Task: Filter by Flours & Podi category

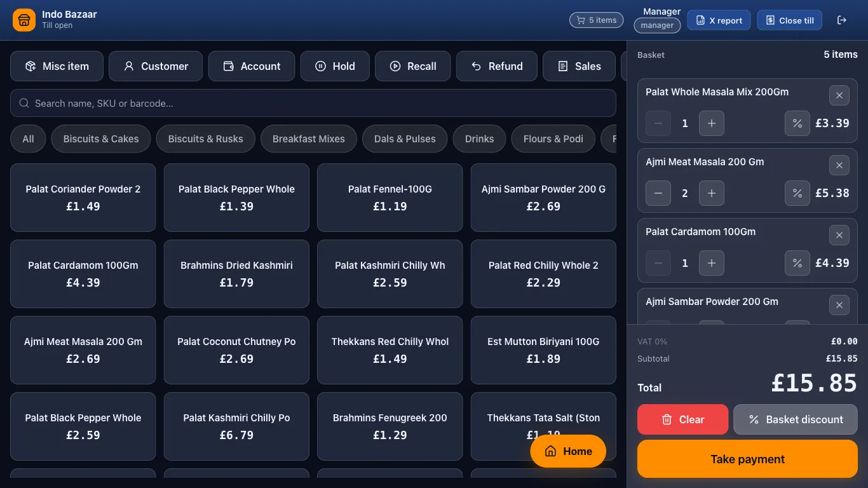Action: 553,139
